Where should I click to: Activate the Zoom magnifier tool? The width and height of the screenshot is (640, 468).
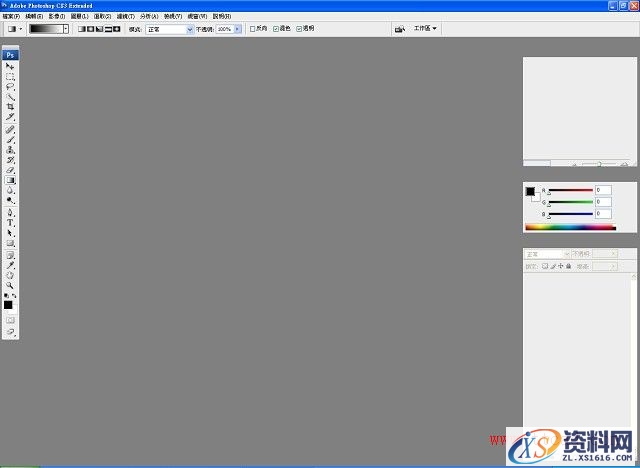(11, 285)
